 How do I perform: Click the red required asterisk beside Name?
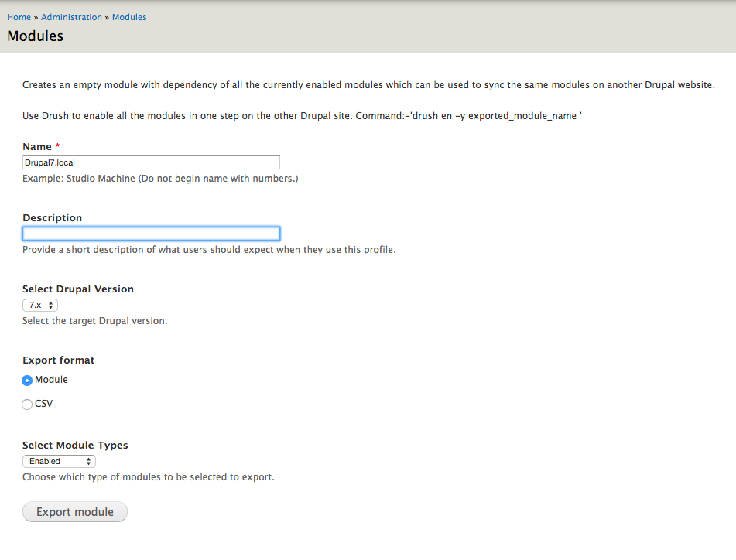point(57,146)
